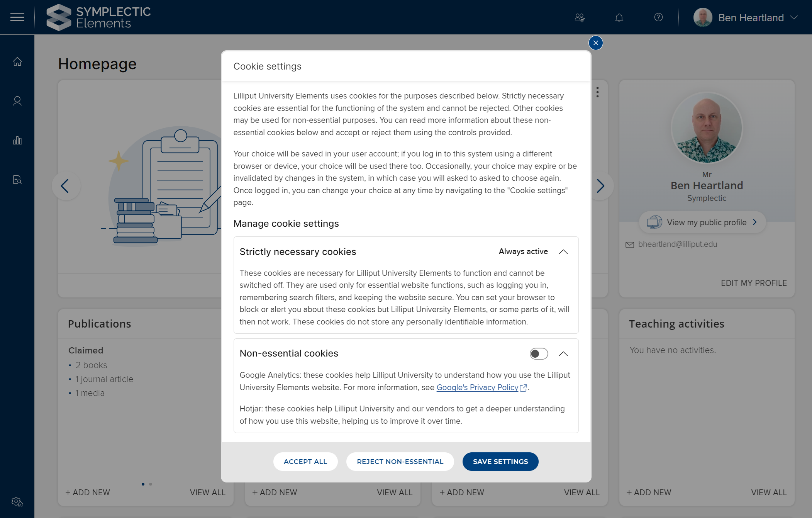Open the system admin gear icon
The width and height of the screenshot is (812, 518).
(17, 502)
